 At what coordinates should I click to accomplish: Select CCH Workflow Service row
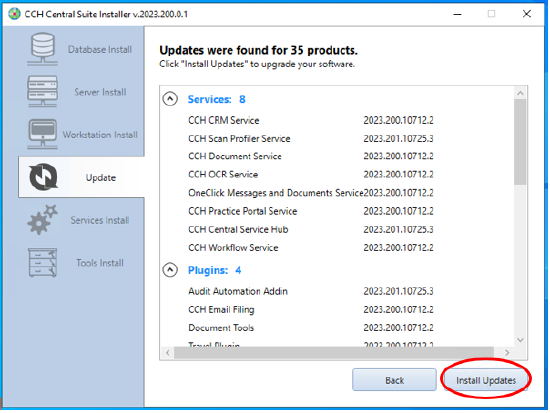(311, 247)
